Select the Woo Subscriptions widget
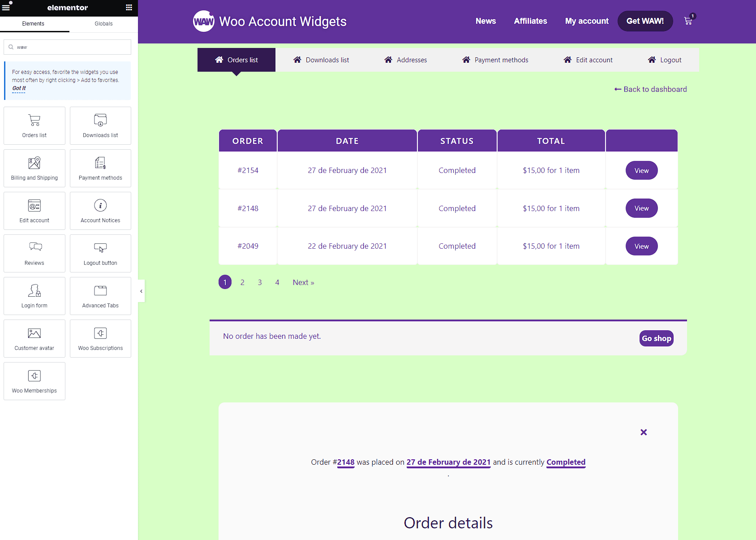This screenshot has height=540, width=756. tap(100, 338)
